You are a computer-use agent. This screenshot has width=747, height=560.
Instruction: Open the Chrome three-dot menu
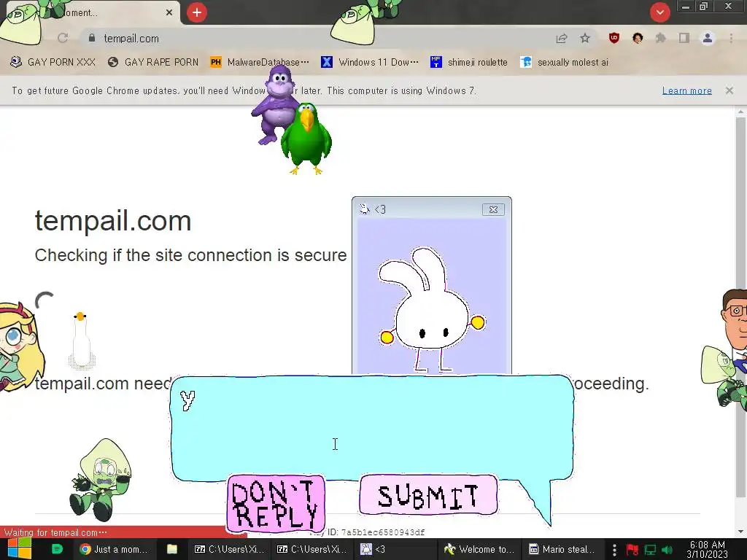point(731,38)
